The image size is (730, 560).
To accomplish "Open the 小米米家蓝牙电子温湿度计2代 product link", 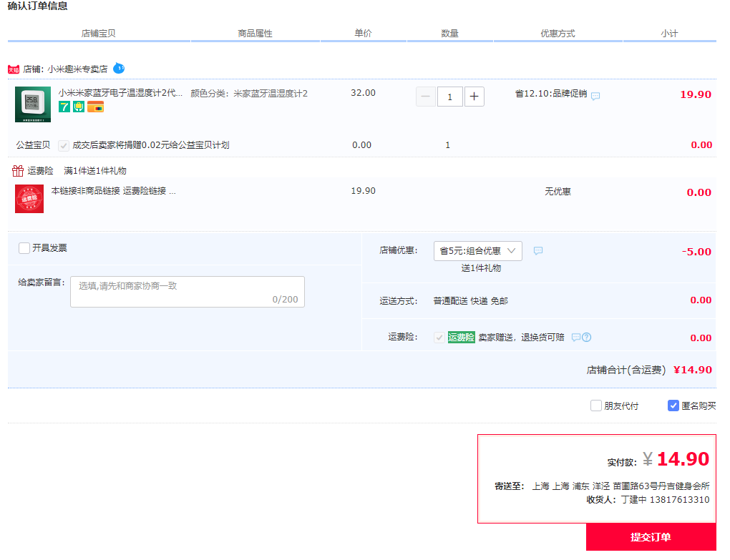I will click(x=120, y=93).
